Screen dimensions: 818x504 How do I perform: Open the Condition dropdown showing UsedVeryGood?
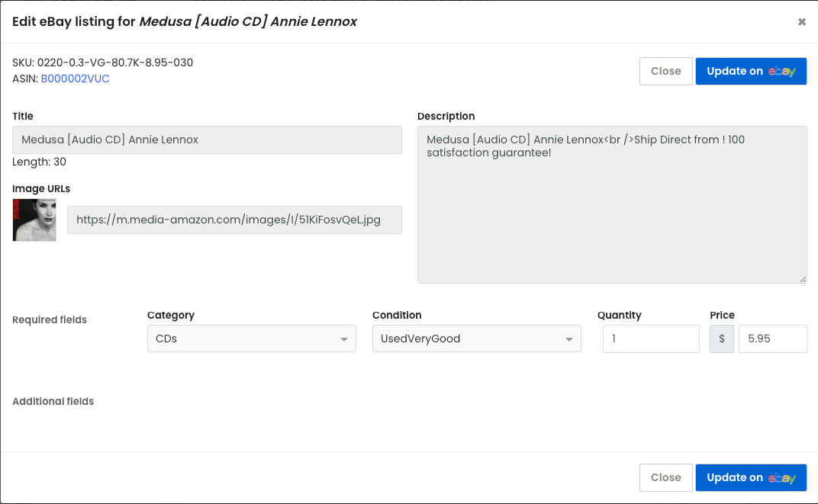point(476,339)
